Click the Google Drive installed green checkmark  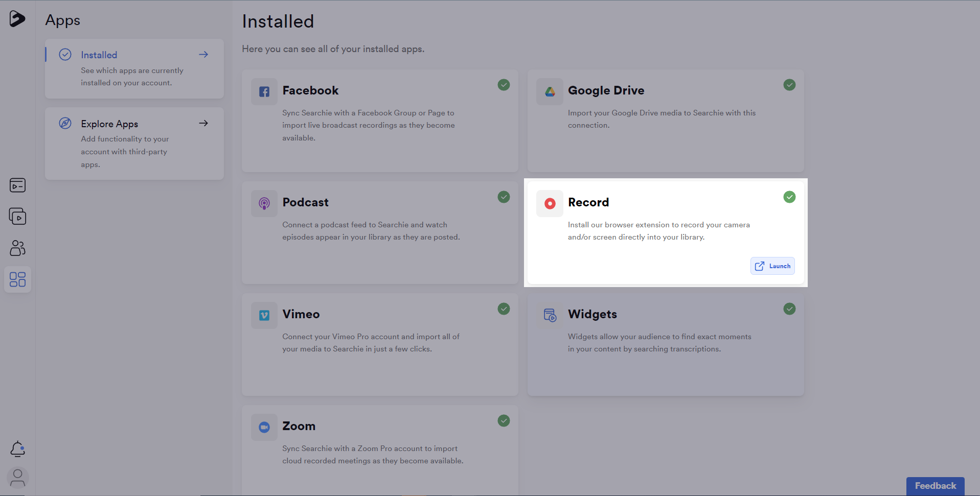[789, 85]
